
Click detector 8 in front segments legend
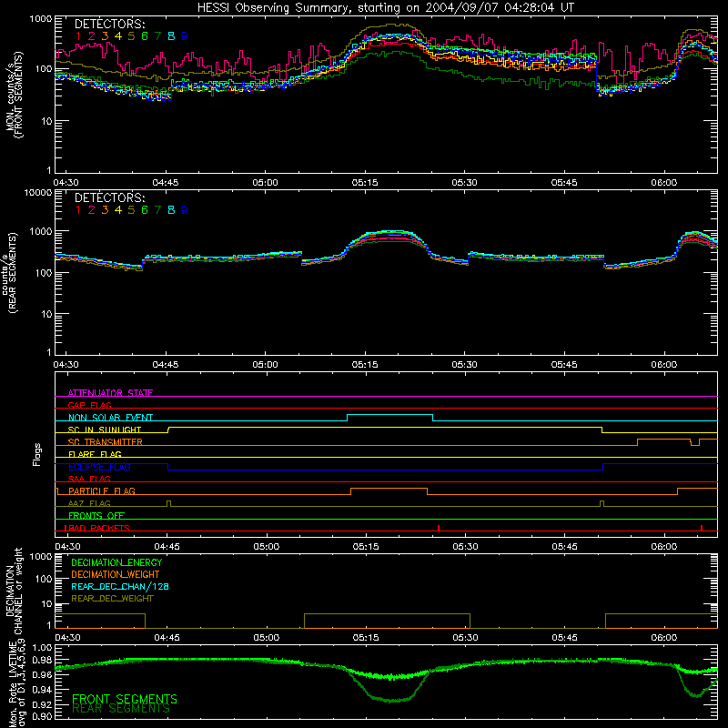pyautogui.click(x=171, y=36)
